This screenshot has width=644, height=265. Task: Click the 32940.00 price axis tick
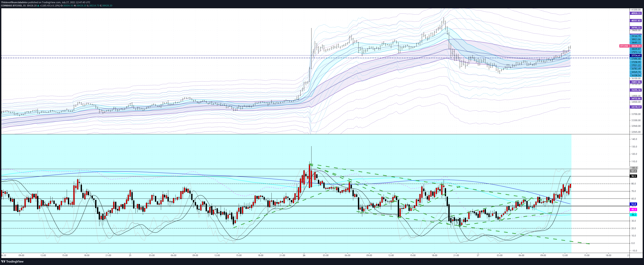click(x=636, y=126)
